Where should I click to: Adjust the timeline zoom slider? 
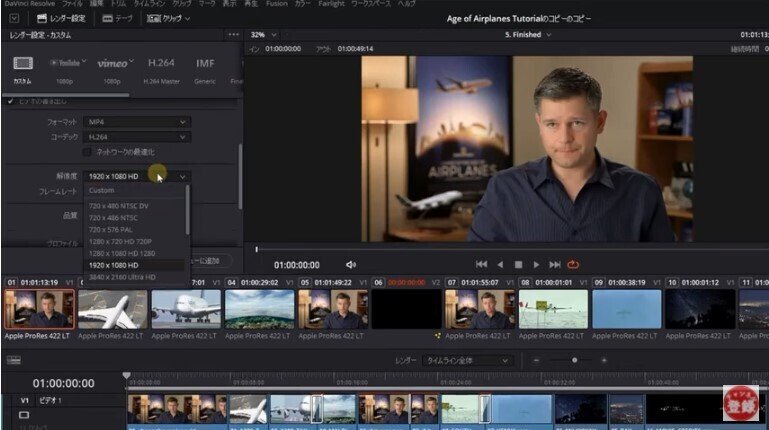pos(572,360)
